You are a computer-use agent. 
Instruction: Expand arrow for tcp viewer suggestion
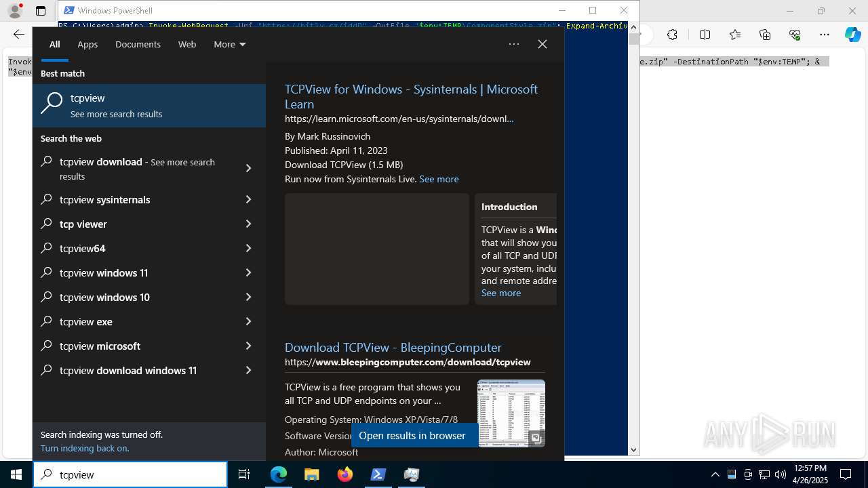click(x=248, y=224)
